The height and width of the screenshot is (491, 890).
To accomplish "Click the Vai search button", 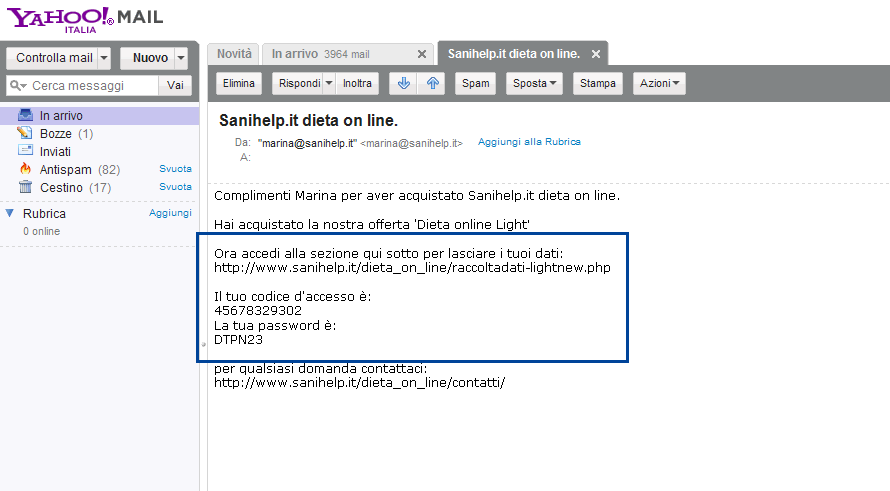I will click(175, 85).
